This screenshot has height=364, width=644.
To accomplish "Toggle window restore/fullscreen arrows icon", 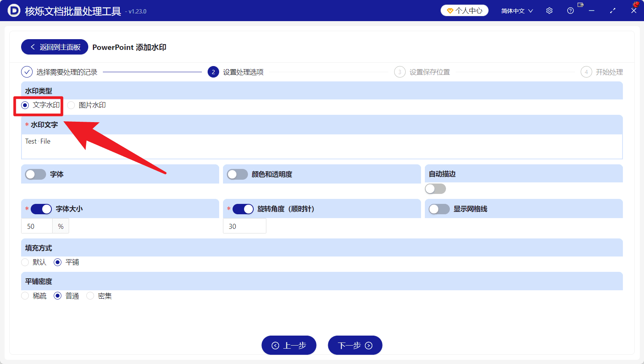I will pyautogui.click(x=613, y=11).
